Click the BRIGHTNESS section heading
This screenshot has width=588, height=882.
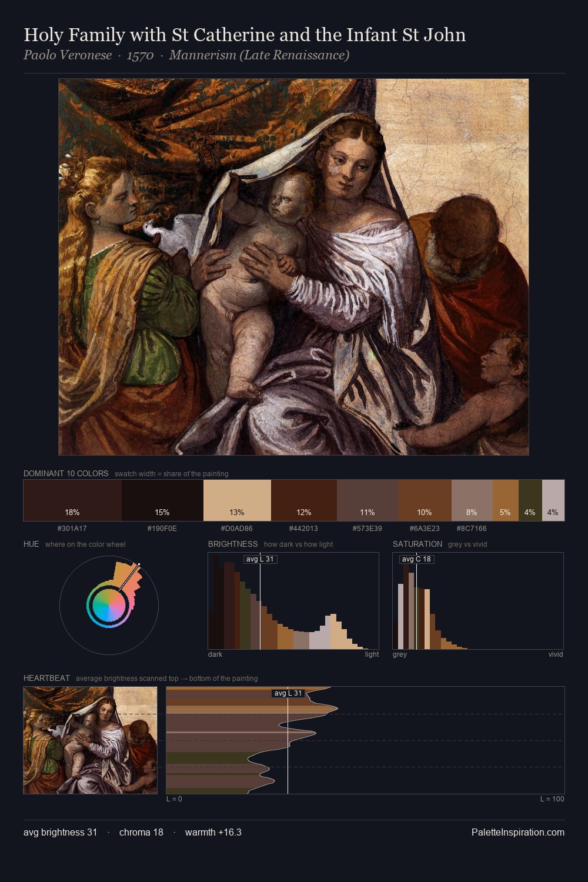[233, 544]
